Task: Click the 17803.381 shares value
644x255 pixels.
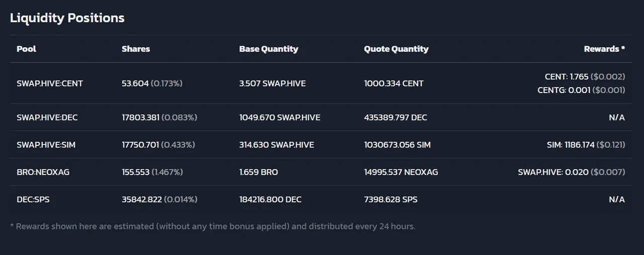Action: pos(140,118)
